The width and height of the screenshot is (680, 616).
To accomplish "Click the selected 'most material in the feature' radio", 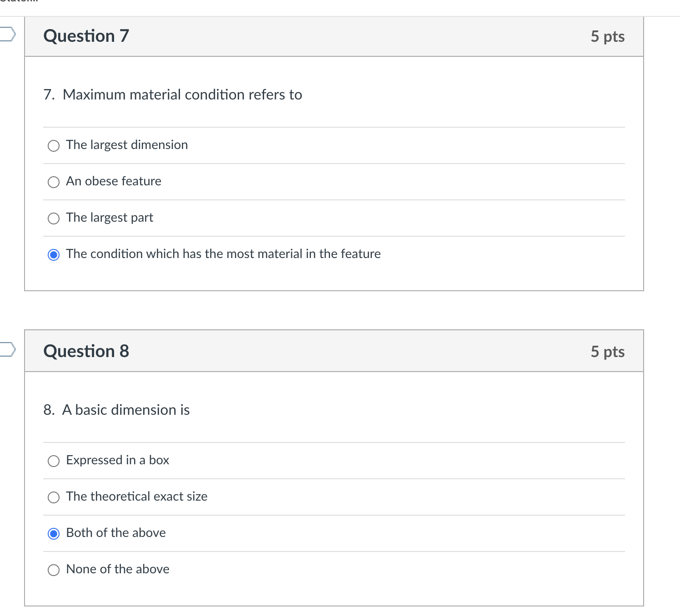I will click(x=54, y=255).
